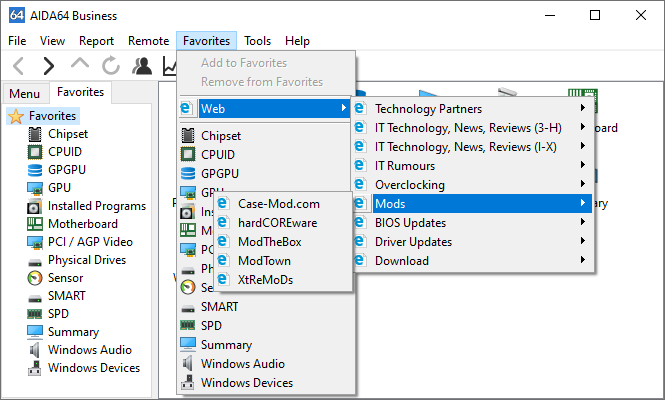Viewport: 665px width, 400px height.
Task: Click the SMART drive icon in Favorites menu
Action: [x=187, y=307]
